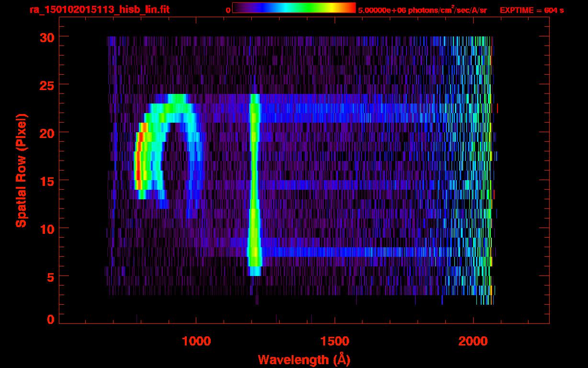Click the 5.00000e+06 photons/cm²/sec/A/sr label
The image size is (588, 368).
(x=422, y=10)
